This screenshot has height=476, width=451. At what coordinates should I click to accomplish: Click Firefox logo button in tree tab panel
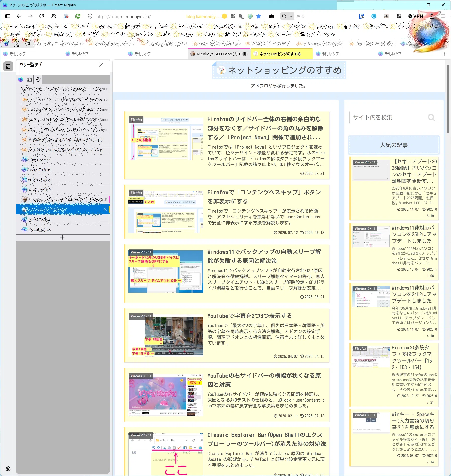pos(21,79)
